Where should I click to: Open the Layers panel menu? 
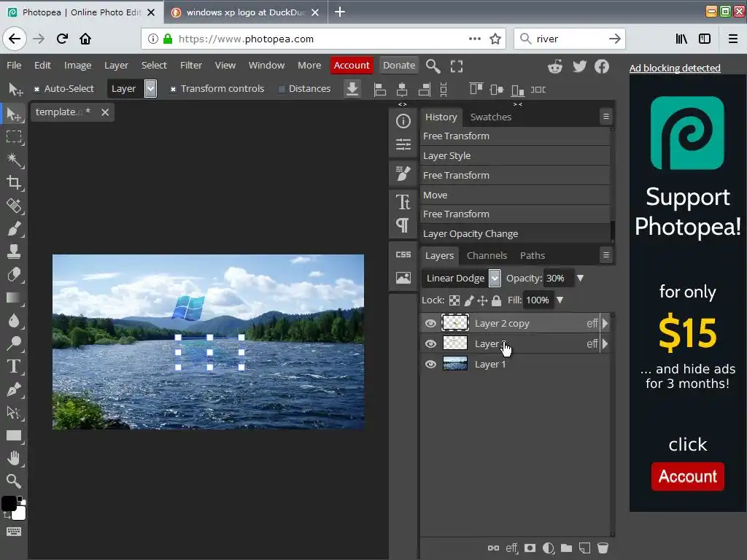click(x=606, y=254)
